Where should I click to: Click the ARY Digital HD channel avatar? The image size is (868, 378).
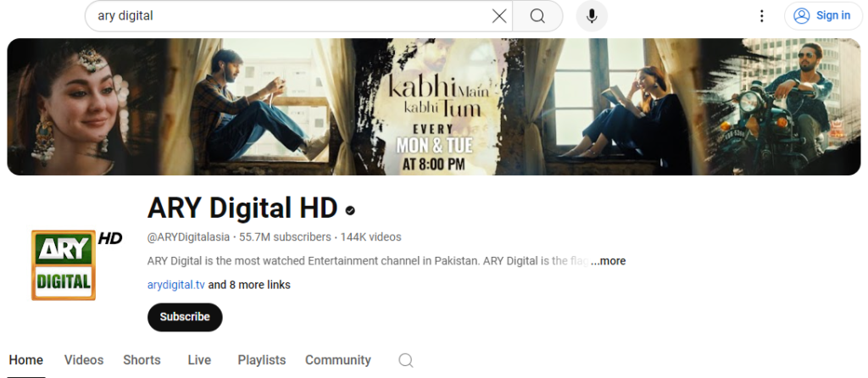pyautogui.click(x=76, y=265)
